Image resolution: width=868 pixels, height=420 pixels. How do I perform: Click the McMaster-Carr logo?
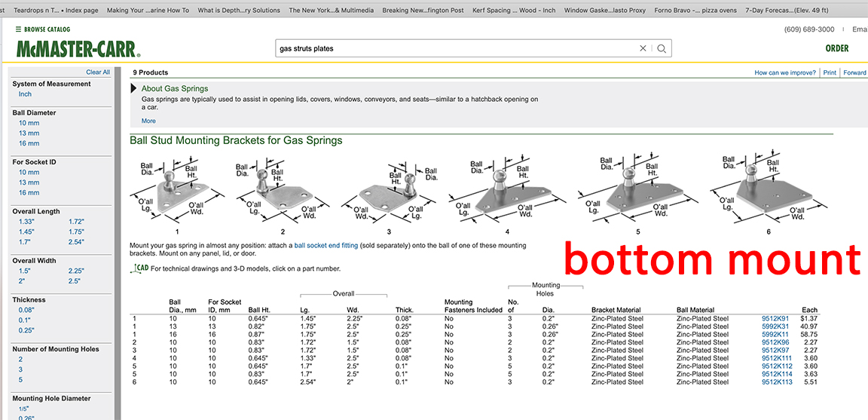click(78, 49)
